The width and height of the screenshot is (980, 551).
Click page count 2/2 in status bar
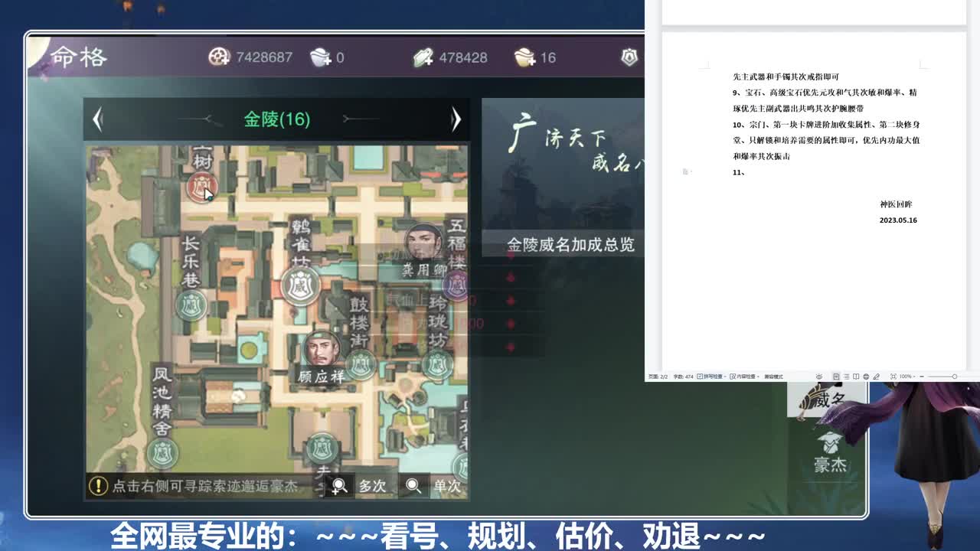(x=658, y=377)
